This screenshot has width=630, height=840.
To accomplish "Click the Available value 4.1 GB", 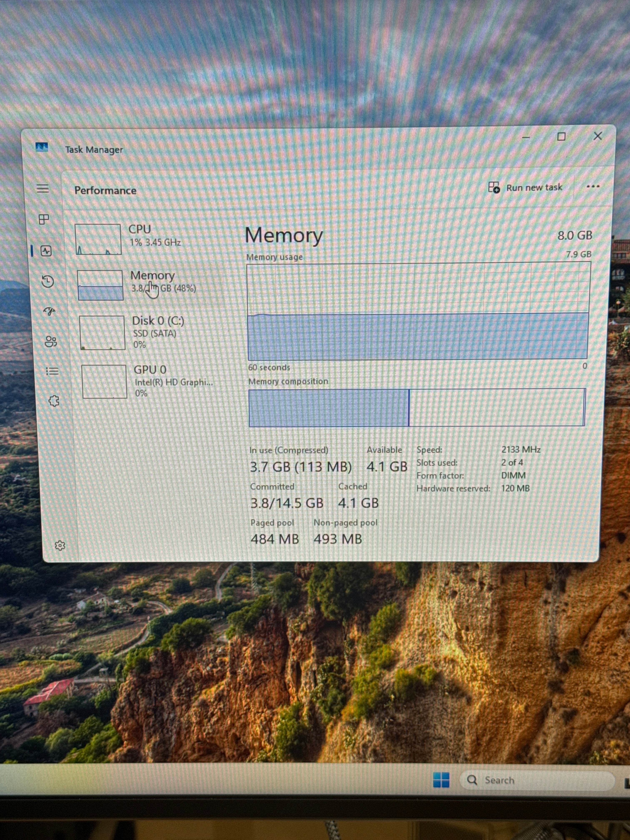I will pos(387,467).
